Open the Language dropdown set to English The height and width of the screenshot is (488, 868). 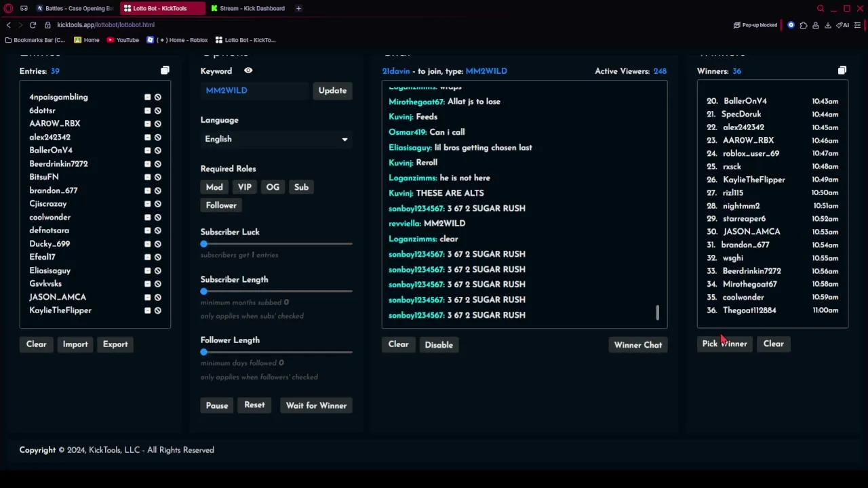(x=276, y=139)
